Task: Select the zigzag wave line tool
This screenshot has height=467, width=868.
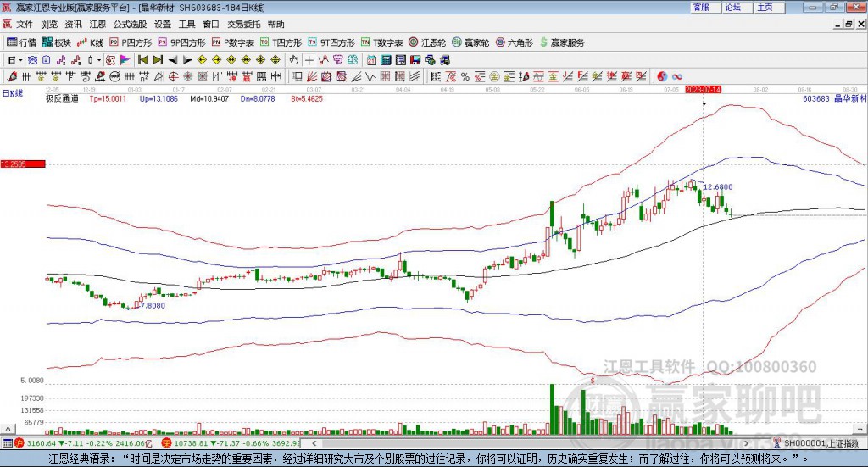Action: click(x=370, y=77)
